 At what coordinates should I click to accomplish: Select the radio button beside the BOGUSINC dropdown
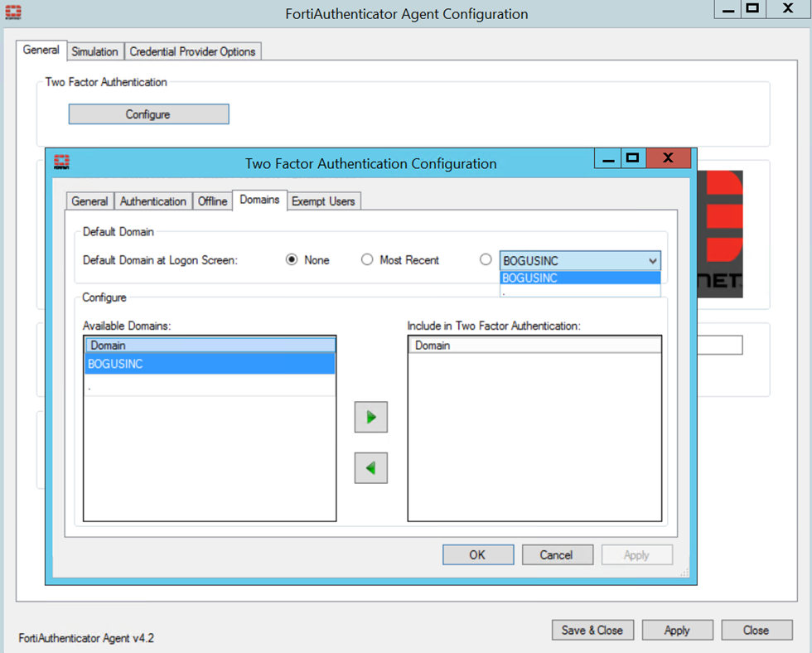[x=486, y=259]
